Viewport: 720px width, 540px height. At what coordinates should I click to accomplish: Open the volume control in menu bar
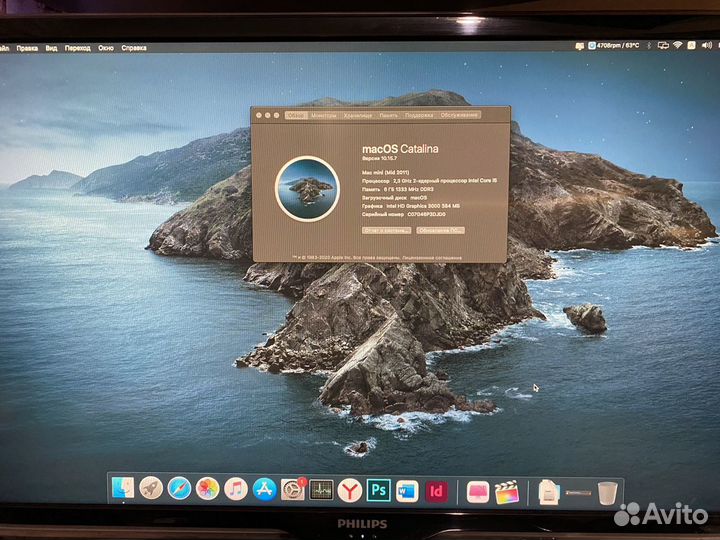click(x=707, y=45)
